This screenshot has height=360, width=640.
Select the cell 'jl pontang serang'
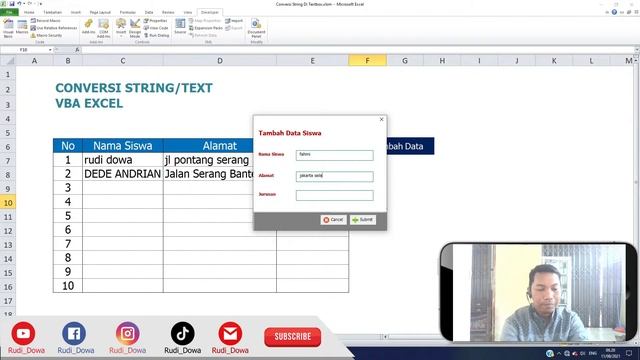pyautogui.click(x=208, y=160)
